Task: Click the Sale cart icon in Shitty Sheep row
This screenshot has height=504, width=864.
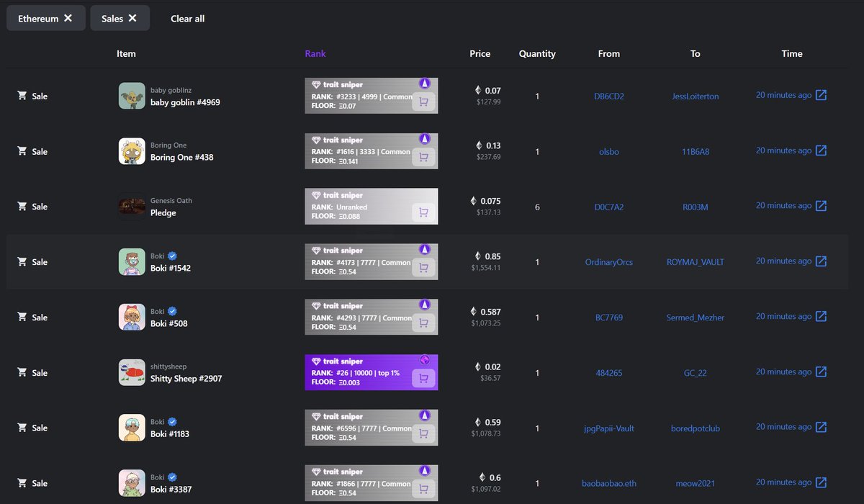Action: pyautogui.click(x=22, y=372)
